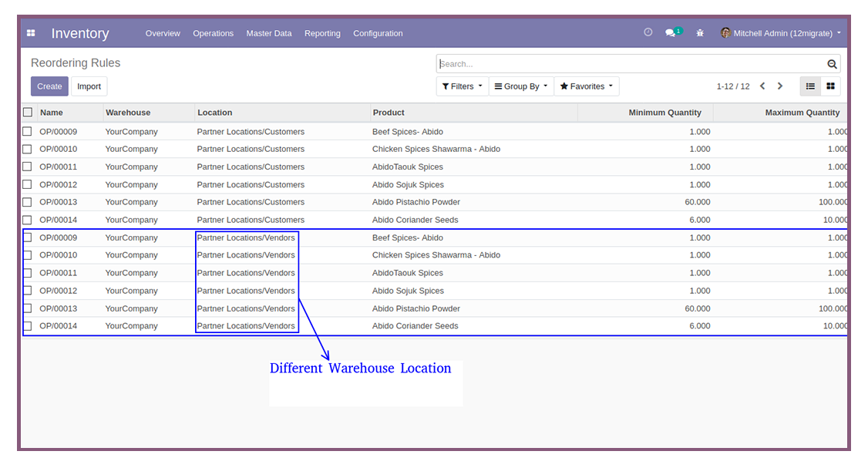Sort by Minimum Quantity column header
Screen dimensions: 868x468
click(664, 113)
